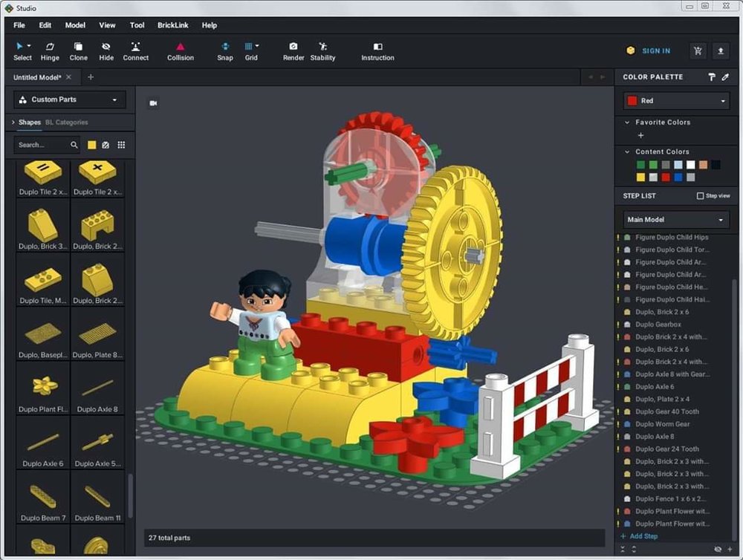This screenshot has height=560, width=743.
Task: Click the plus icon in step list footer
Action: tap(730, 550)
